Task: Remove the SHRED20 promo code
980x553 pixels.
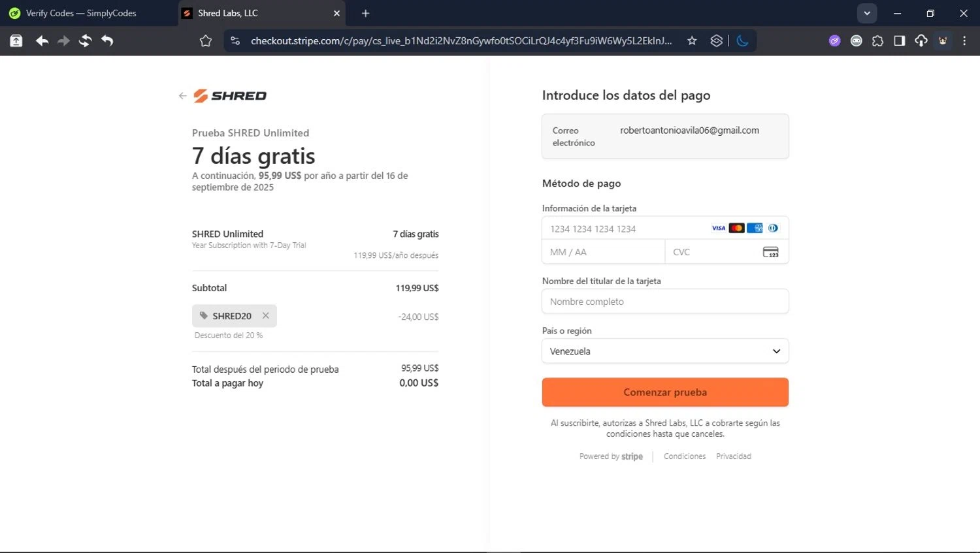Action: point(266,315)
